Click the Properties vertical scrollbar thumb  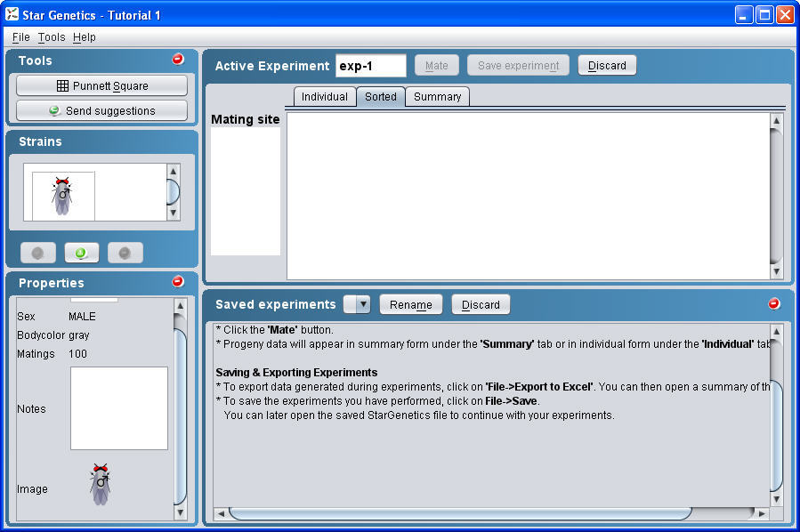pyautogui.click(x=180, y=417)
